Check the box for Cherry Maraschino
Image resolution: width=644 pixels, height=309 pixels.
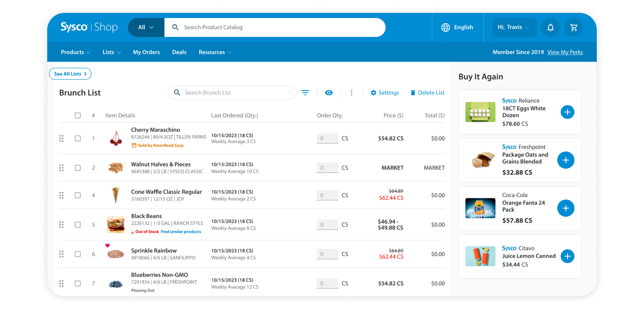pyautogui.click(x=78, y=138)
